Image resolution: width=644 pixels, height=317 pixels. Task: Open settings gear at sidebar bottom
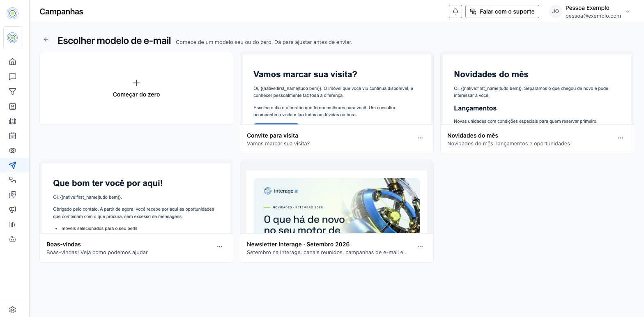click(x=13, y=310)
